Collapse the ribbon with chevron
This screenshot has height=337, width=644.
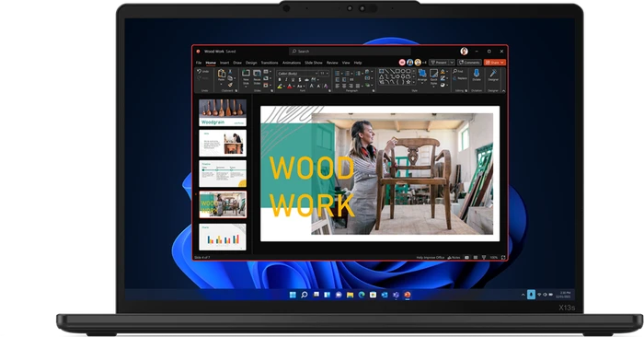pyautogui.click(x=503, y=91)
